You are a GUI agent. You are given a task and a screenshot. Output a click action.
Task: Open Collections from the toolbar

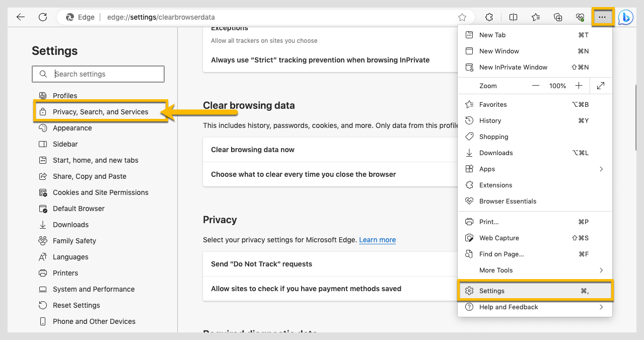coord(557,17)
